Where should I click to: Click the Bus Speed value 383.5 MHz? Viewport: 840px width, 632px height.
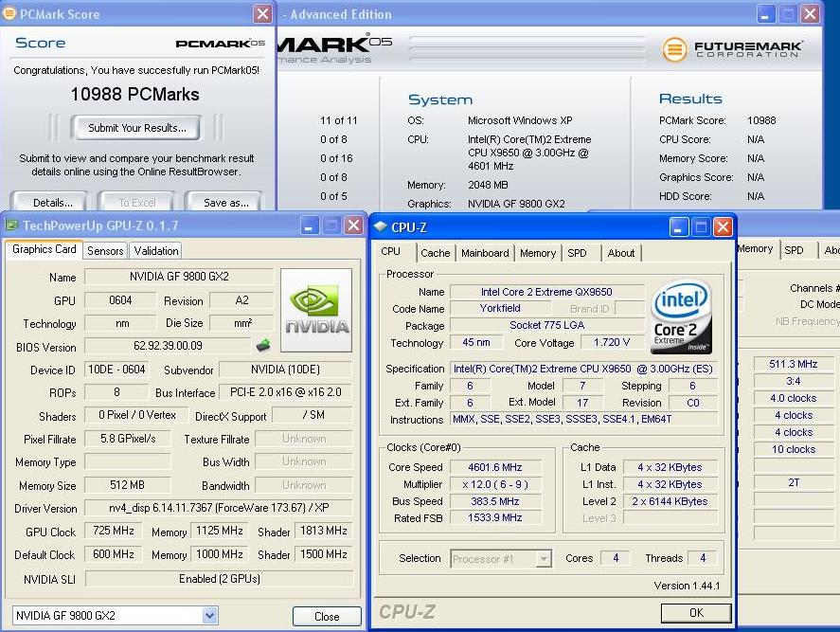tap(495, 502)
